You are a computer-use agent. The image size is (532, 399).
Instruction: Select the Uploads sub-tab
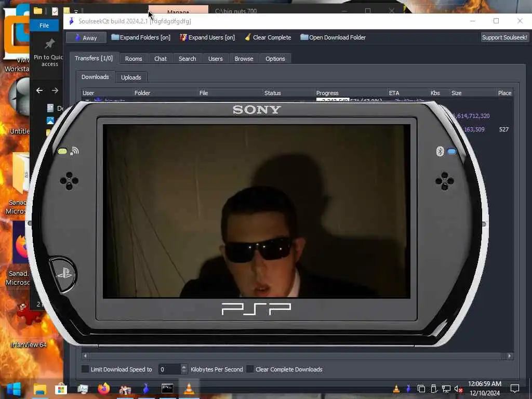tap(131, 77)
